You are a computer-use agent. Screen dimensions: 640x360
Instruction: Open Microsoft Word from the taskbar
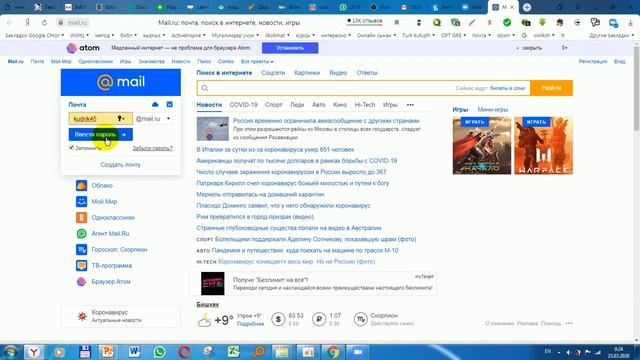coord(134,352)
